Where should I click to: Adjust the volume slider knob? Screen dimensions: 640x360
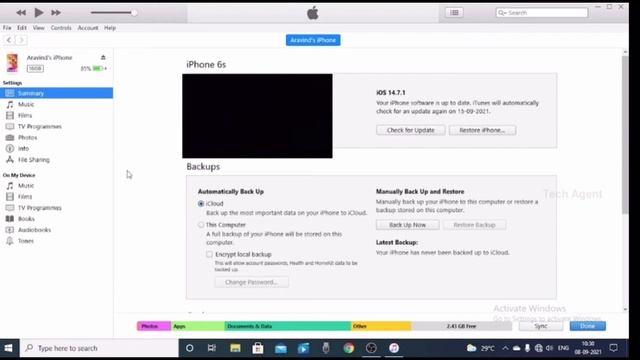(x=134, y=13)
